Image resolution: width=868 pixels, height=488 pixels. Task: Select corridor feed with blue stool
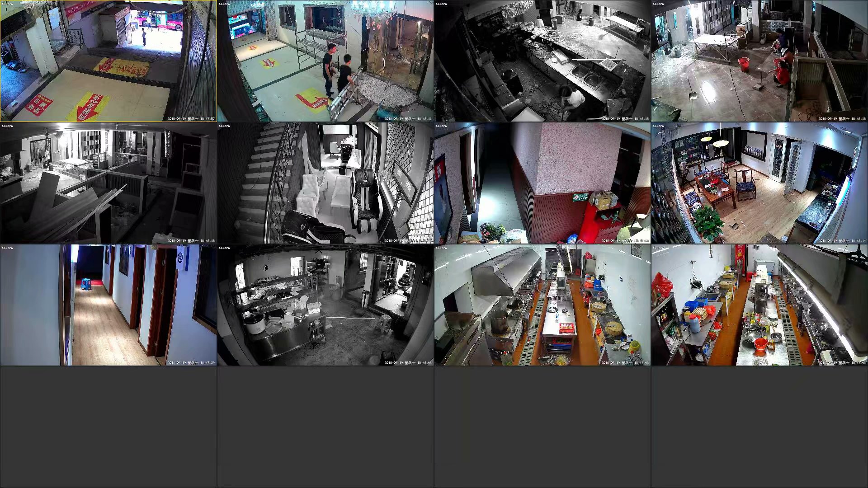pyautogui.click(x=108, y=305)
